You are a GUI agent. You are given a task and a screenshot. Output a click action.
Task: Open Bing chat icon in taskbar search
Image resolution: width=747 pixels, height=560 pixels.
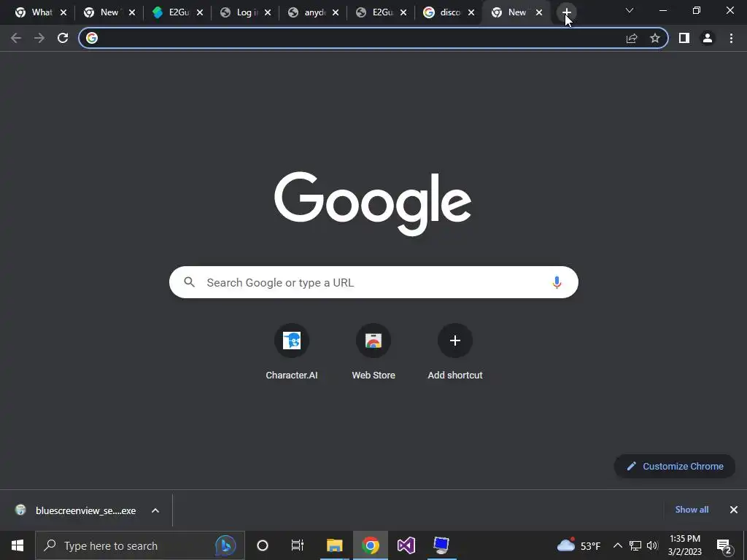(x=225, y=545)
